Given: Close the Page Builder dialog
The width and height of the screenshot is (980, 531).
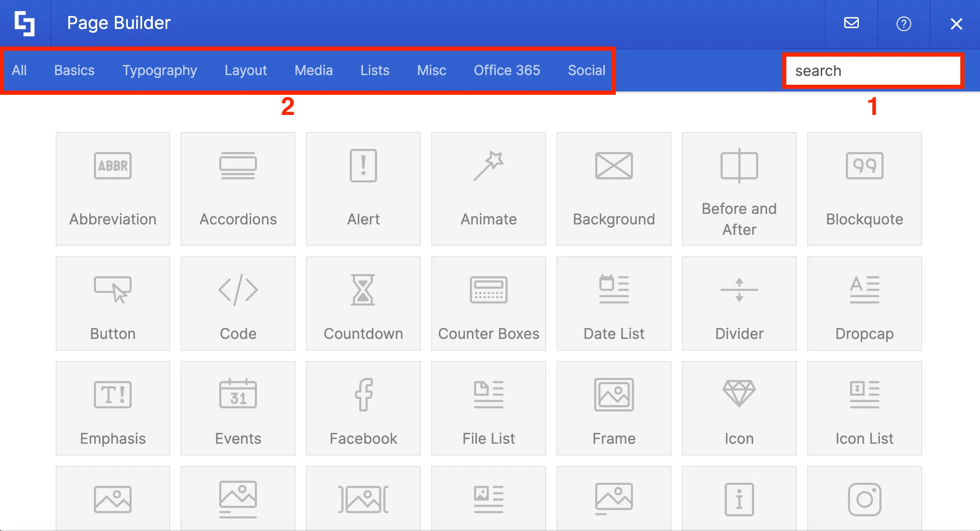Looking at the screenshot, I should pos(956,24).
